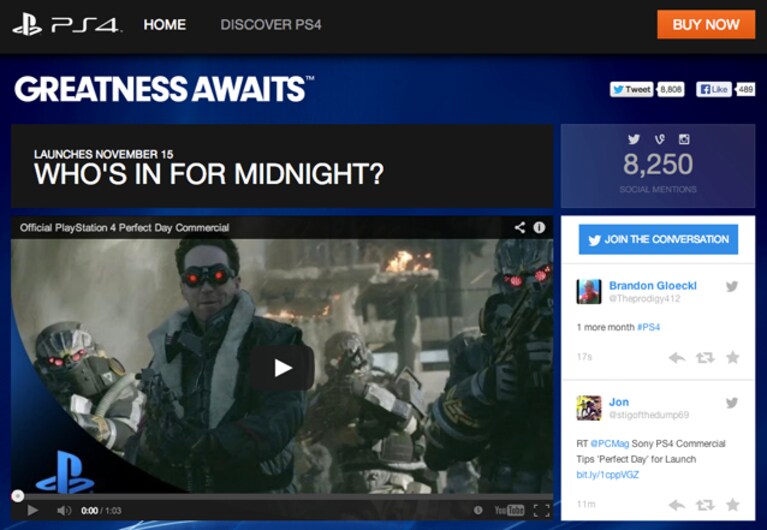Click the 17s timestamp on Brandon's tweet
767x530 pixels.
[584, 357]
